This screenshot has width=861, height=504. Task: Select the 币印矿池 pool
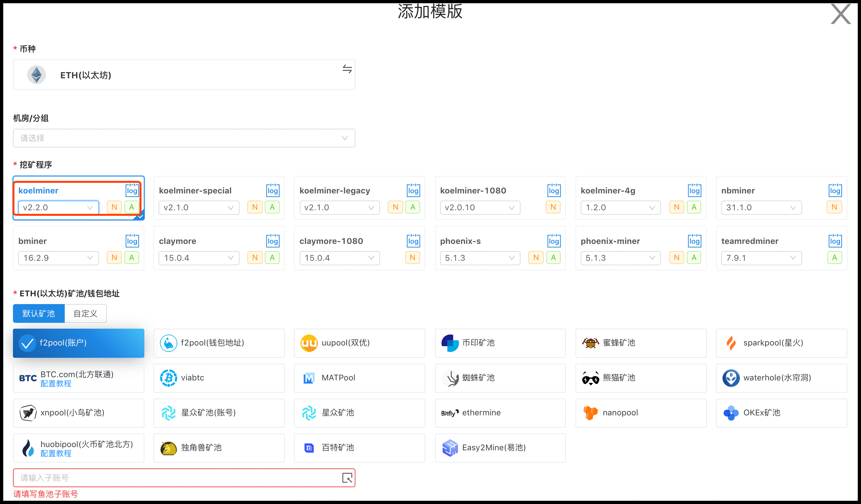click(x=500, y=343)
